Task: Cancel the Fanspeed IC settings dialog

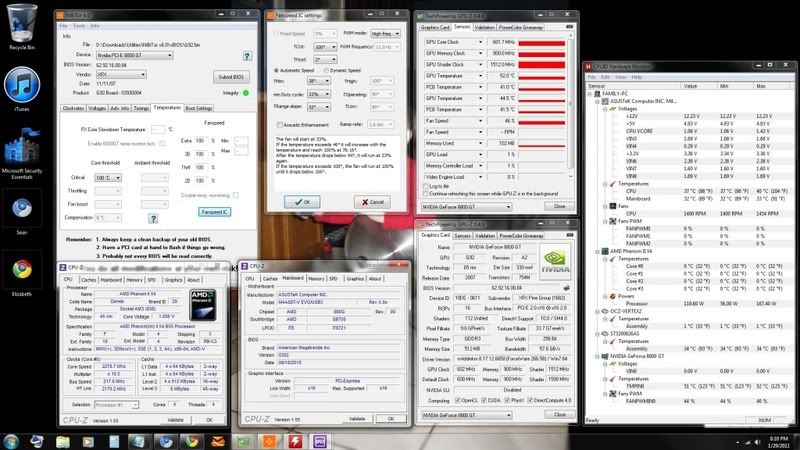Action: [372, 202]
